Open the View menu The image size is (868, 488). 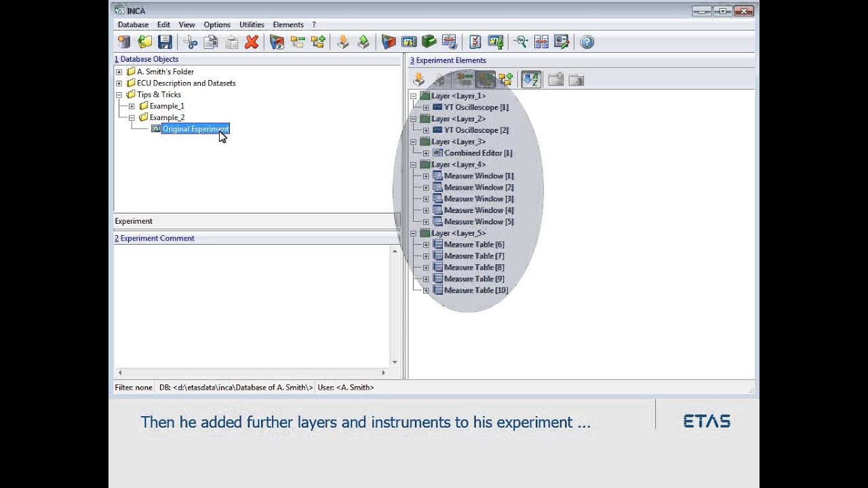click(x=186, y=25)
